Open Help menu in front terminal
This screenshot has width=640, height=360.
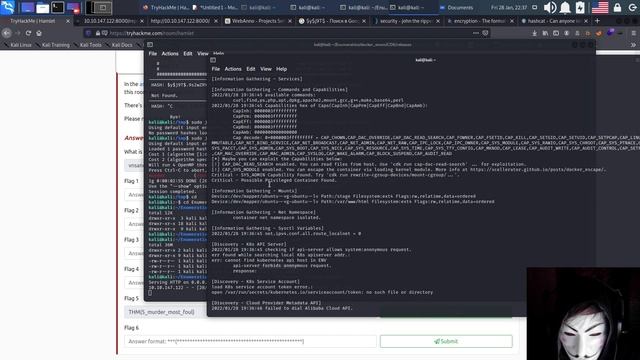281,69
